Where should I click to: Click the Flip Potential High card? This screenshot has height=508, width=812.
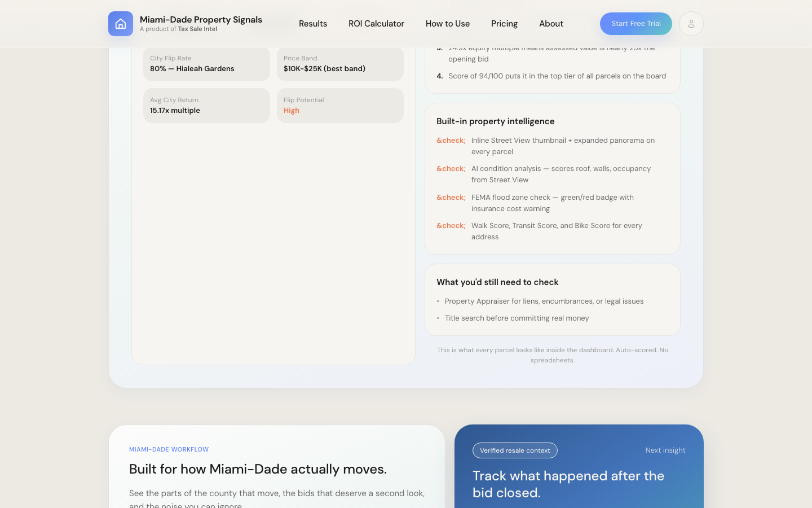tap(340, 106)
